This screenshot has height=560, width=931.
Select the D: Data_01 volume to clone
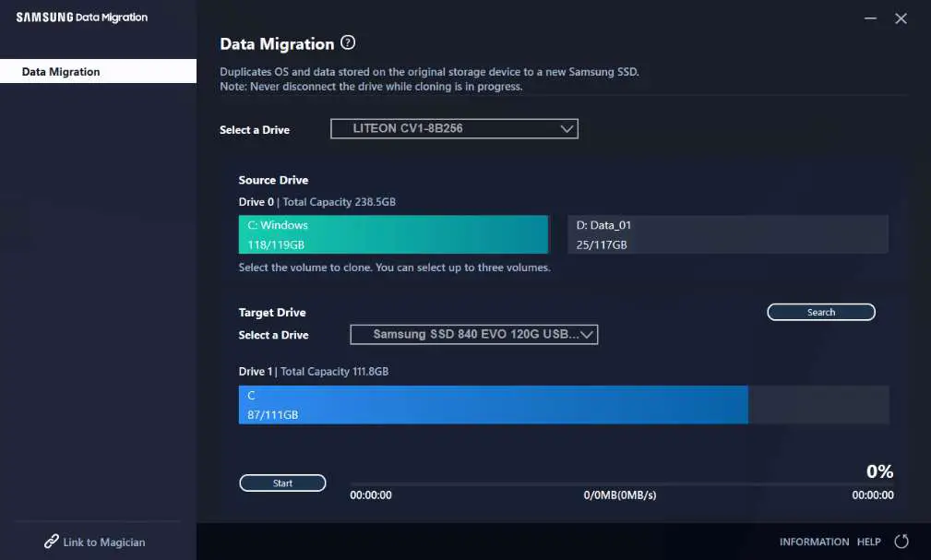point(728,234)
